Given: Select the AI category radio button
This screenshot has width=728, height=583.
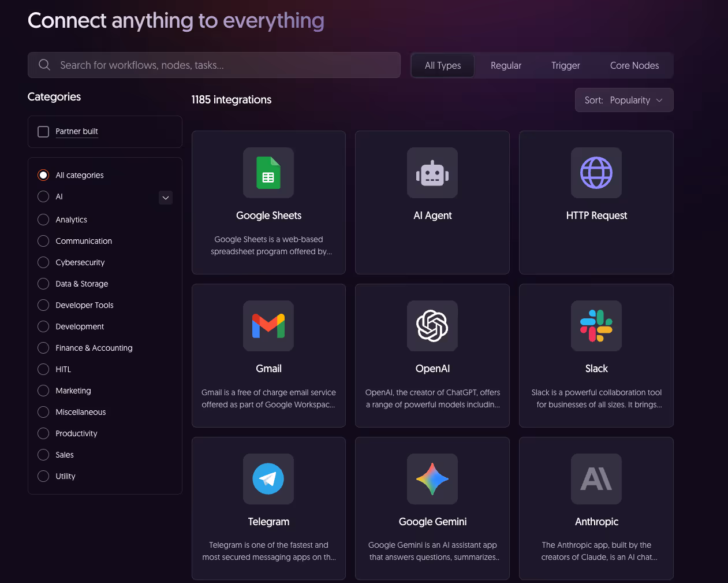Looking at the screenshot, I should coord(43,196).
